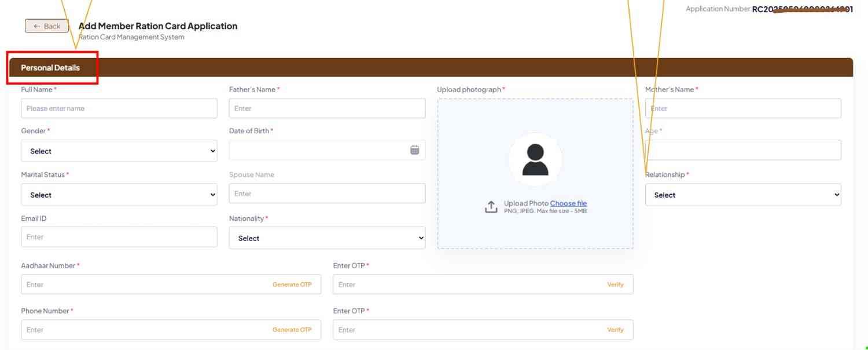Click the Choose file link
The width and height of the screenshot is (868, 350).
(568, 203)
